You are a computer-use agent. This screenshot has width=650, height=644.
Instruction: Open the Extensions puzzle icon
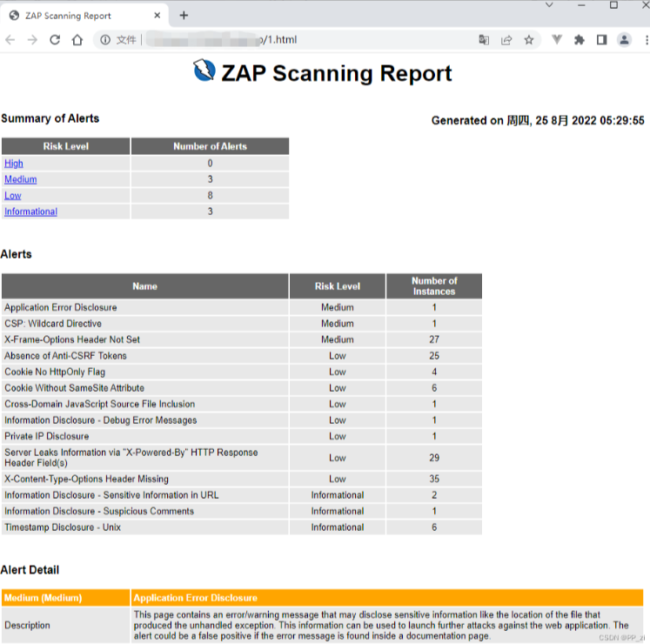pos(580,40)
